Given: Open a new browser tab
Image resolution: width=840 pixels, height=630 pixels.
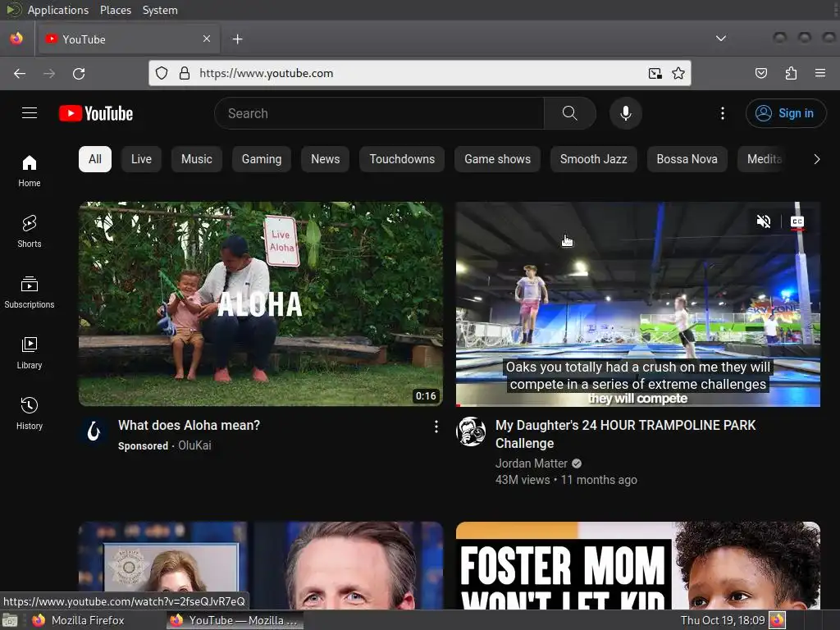Looking at the screenshot, I should 237,39.
